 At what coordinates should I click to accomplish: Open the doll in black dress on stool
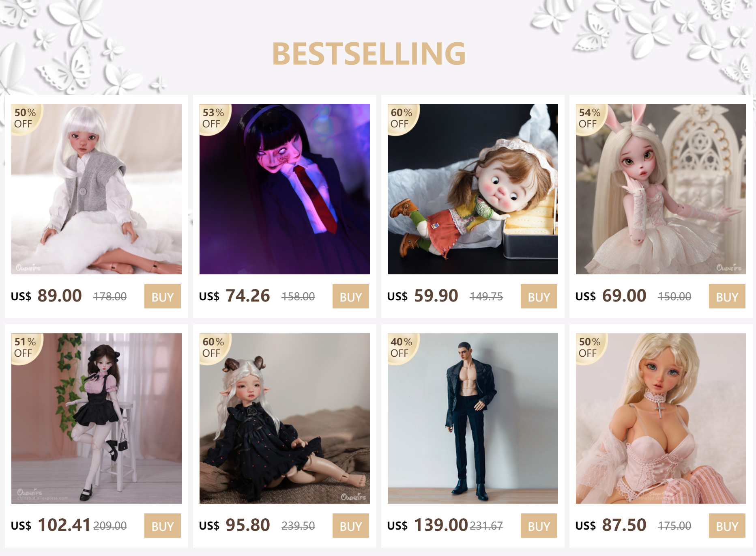pyautogui.click(x=97, y=418)
